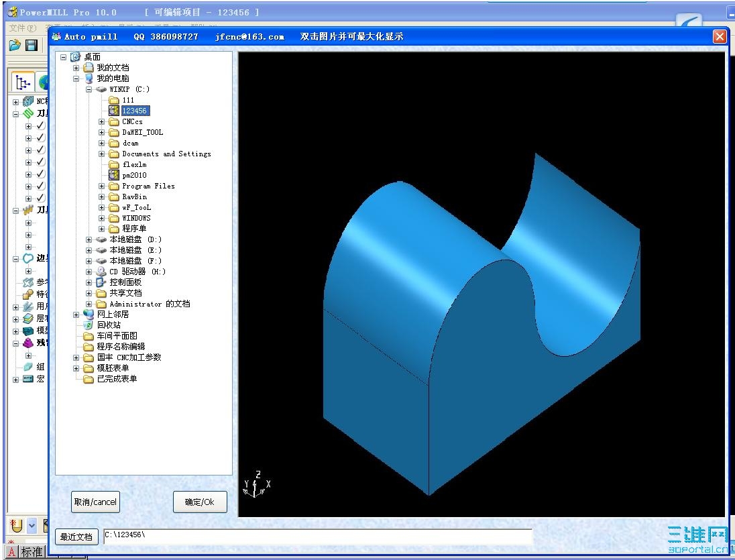Toggle the fourth toolpath checkmark in PowerMILL explorer
735x560 pixels.
click(x=41, y=162)
